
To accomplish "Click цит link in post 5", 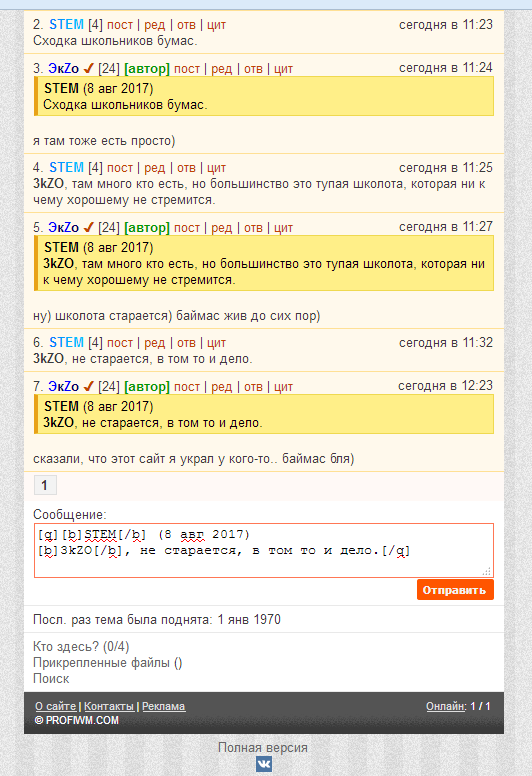I will tap(284, 228).
